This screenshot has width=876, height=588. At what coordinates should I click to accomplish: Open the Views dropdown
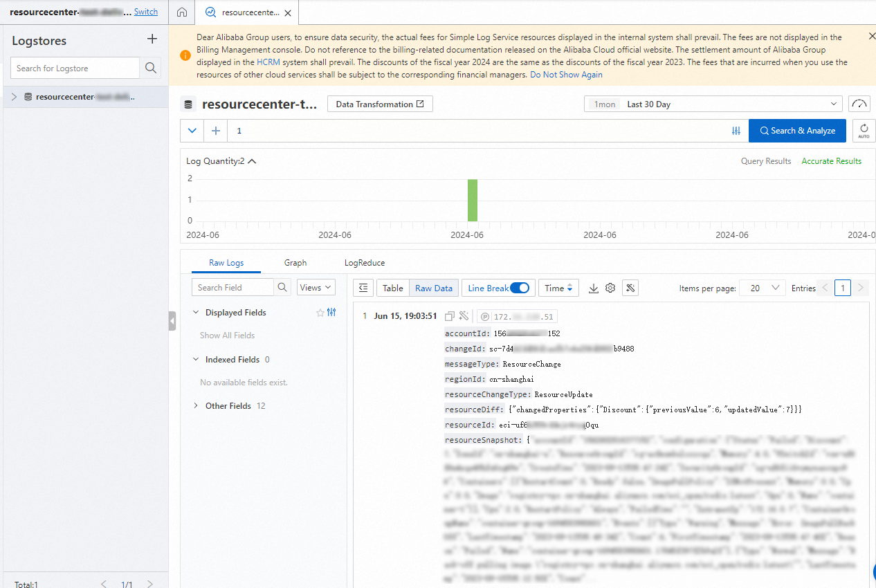pyautogui.click(x=316, y=287)
